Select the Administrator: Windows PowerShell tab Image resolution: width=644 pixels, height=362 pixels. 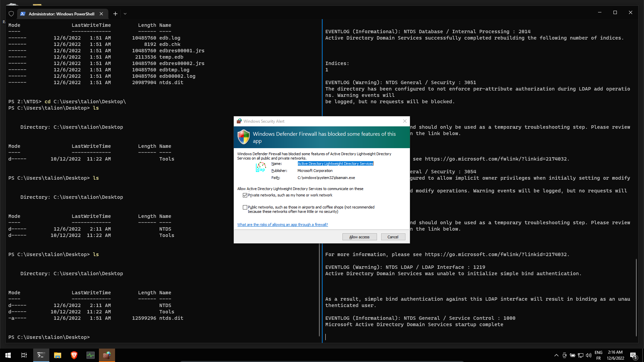pos(61,14)
